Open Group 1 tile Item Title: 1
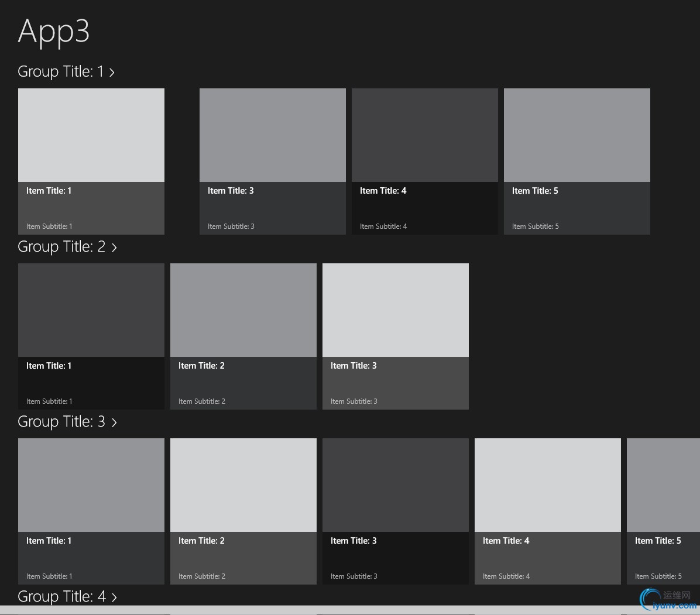 91,161
